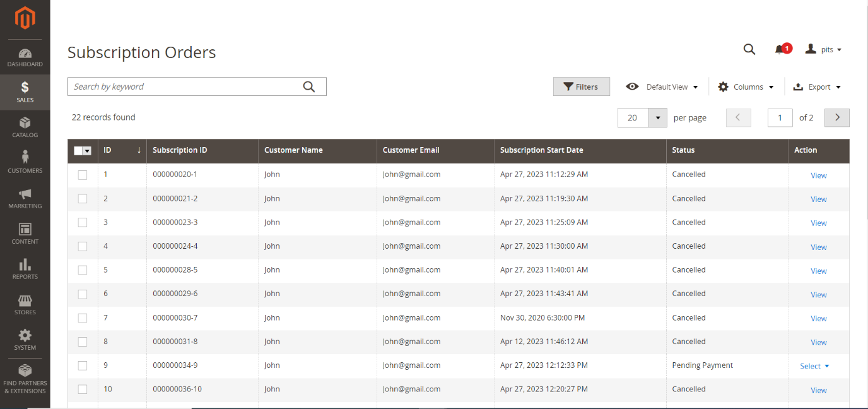Screen dimensions: 868x409
Task: Click the Filters button
Action: [x=581, y=87]
